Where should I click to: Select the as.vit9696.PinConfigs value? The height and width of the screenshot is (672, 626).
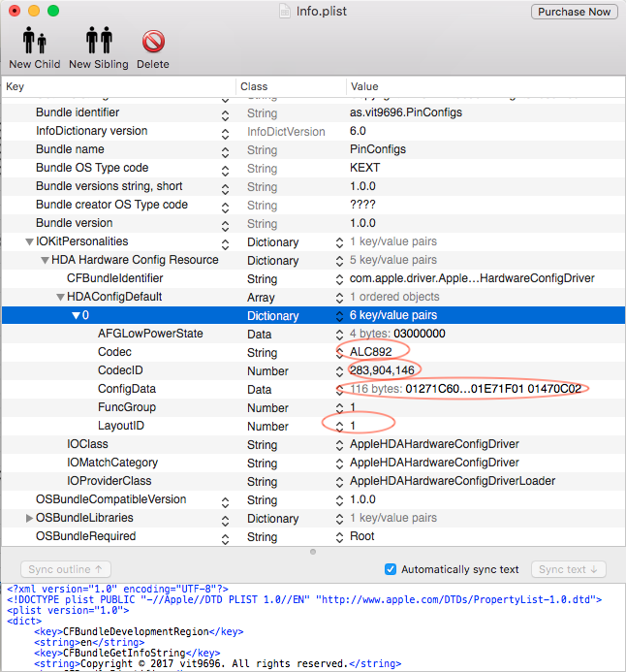click(406, 112)
